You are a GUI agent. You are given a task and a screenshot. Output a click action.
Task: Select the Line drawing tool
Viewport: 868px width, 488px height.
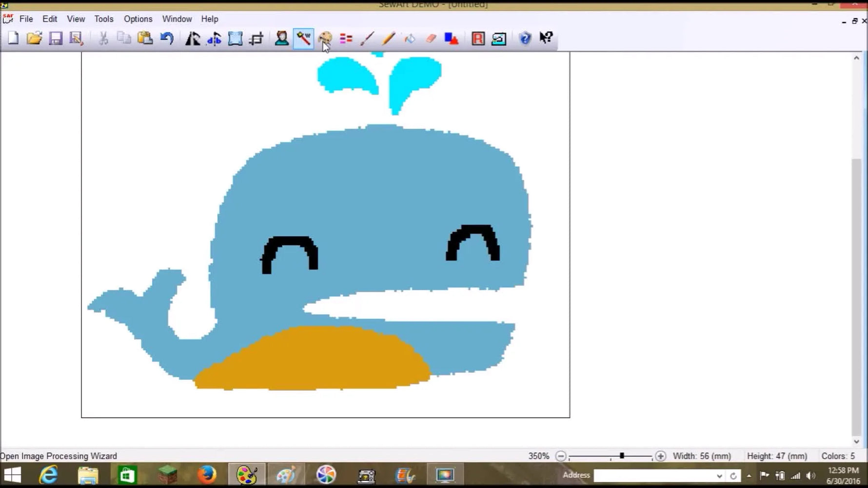(x=367, y=38)
